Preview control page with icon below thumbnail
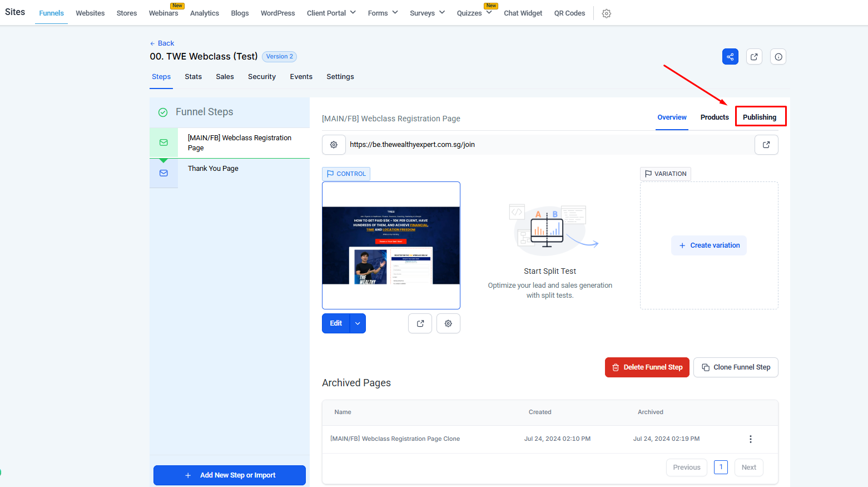 pos(420,323)
